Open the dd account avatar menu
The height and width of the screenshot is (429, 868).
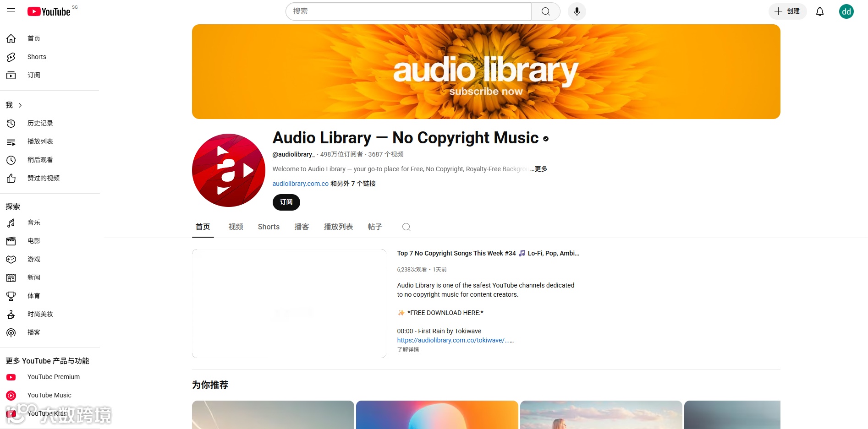846,11
